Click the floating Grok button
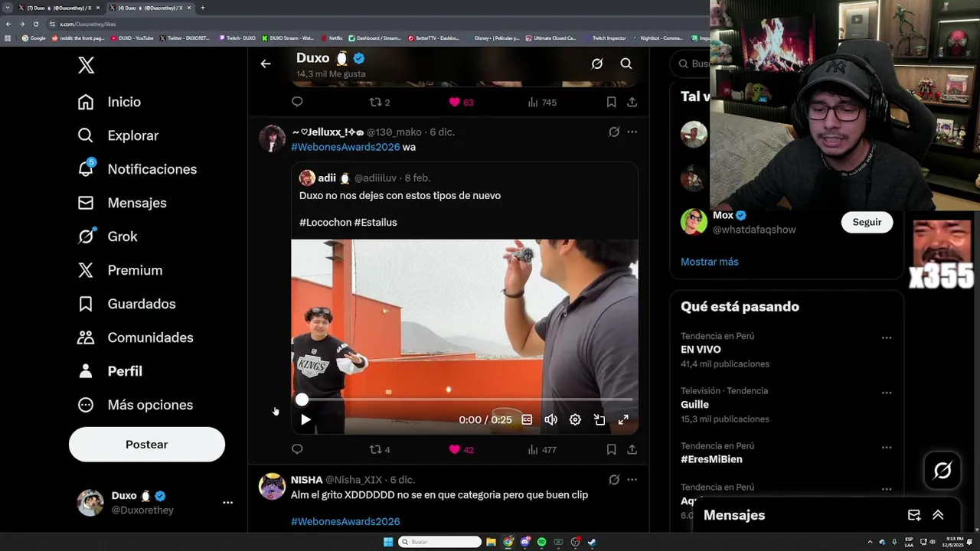 942,471
